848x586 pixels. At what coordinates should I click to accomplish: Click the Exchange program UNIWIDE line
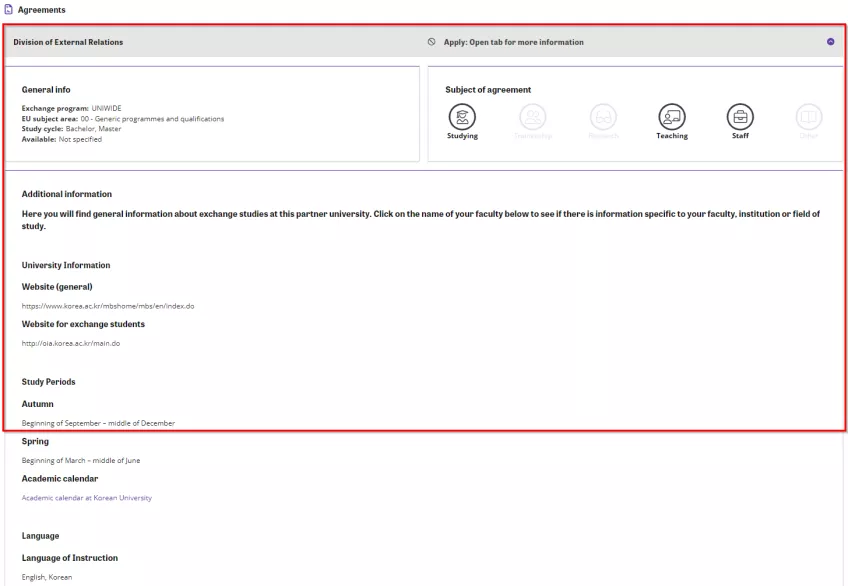click(x=71, y=108)
